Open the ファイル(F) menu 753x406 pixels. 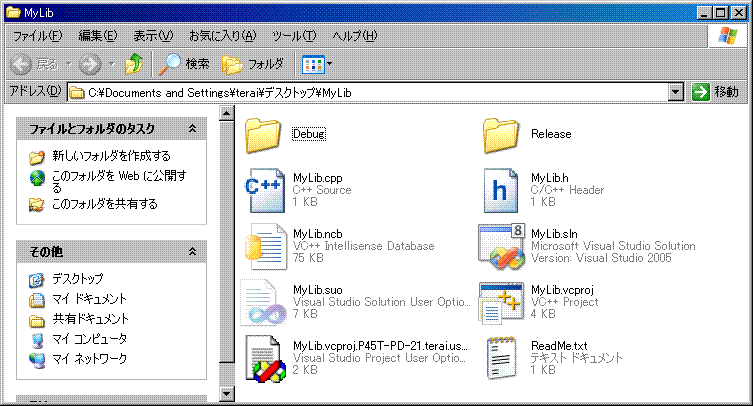point(36,36)
